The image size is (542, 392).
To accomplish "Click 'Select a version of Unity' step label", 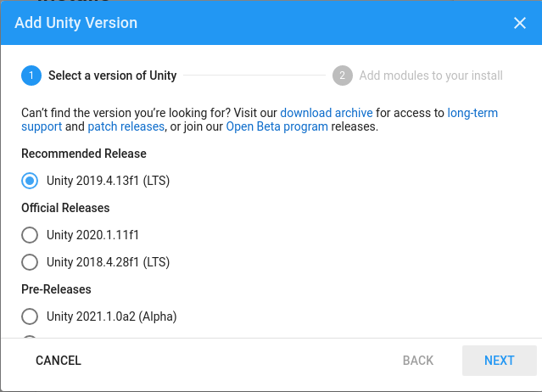I will 112,76.
